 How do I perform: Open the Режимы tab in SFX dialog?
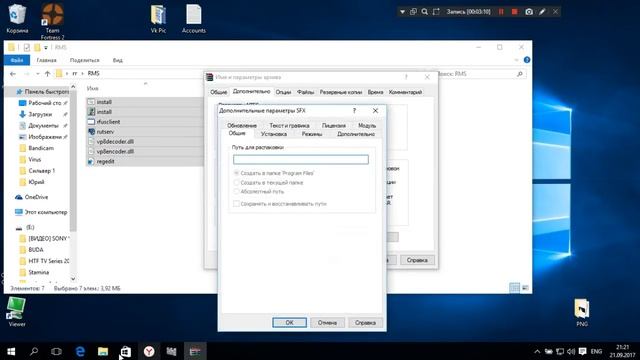312,134
